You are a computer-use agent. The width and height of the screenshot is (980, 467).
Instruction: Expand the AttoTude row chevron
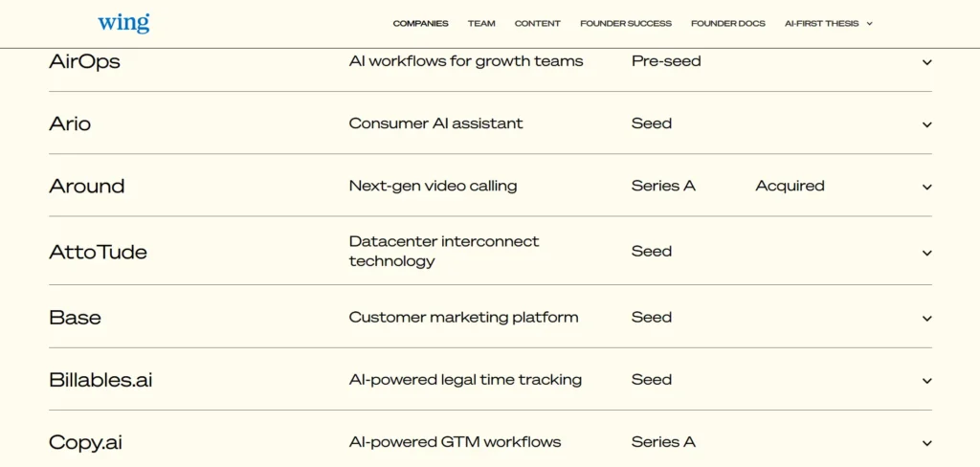click(x=926, y=253)
